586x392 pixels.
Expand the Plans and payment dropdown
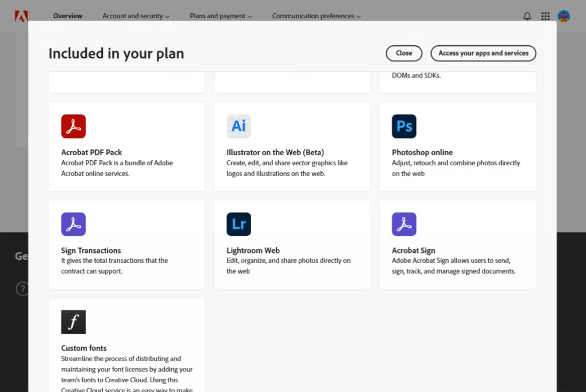click(221, 16)
